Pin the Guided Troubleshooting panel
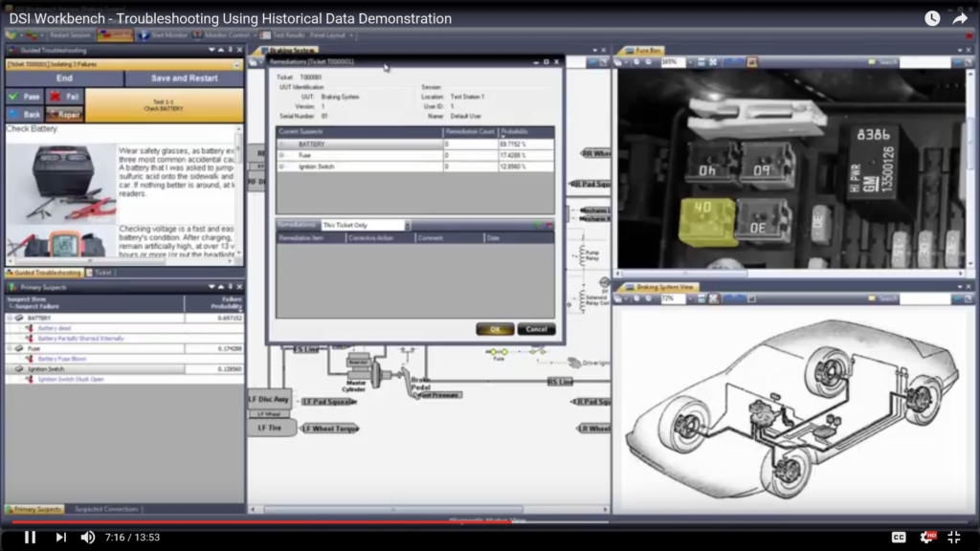Screen dimensions: 980x551 (x=230, y=50)
